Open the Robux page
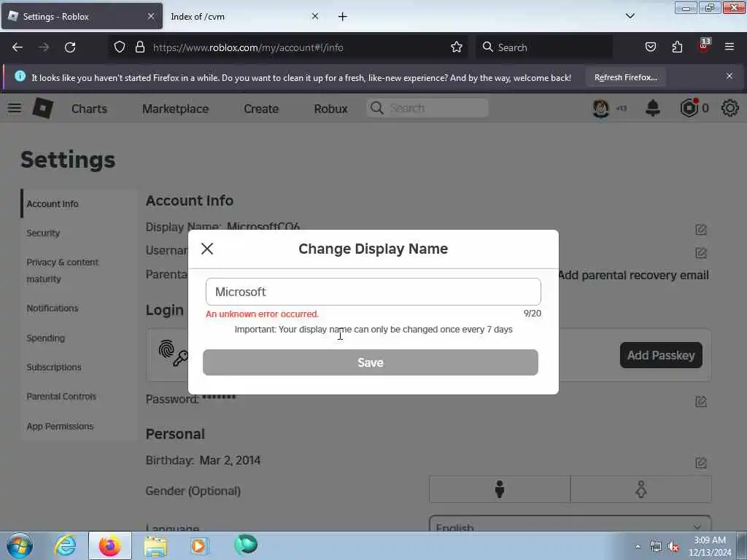Viewport: 747px width, 560px height. pos(330,109)
